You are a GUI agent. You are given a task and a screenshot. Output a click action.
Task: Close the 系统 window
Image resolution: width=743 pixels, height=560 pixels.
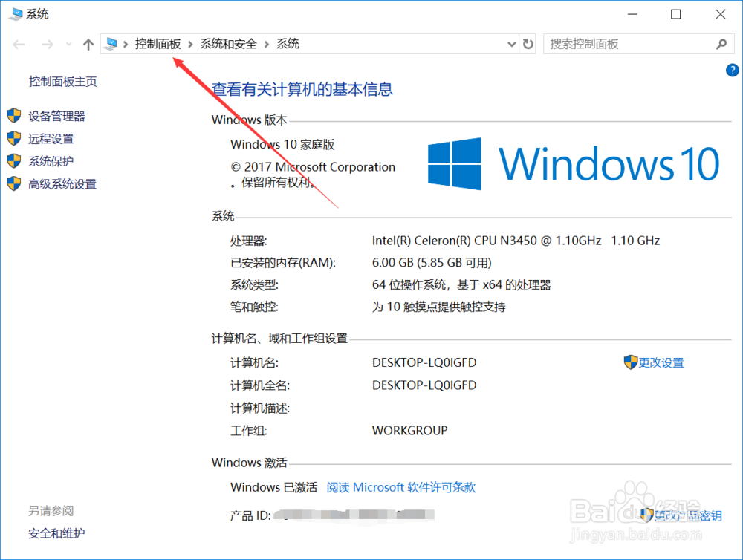[720, 14]
